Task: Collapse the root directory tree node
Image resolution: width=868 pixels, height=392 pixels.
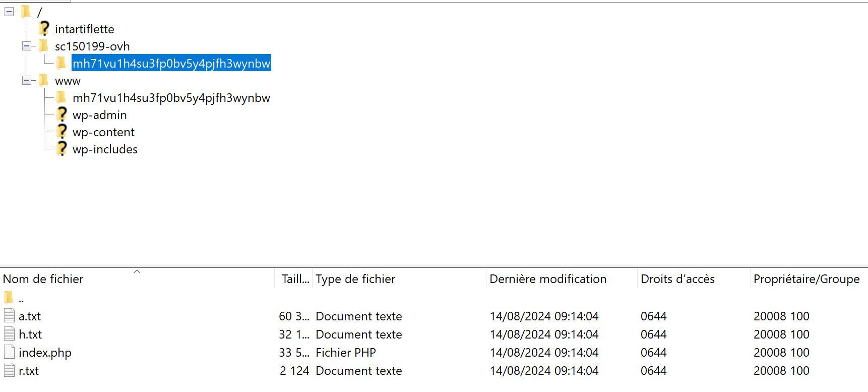Action: click(x=9, y=12)
